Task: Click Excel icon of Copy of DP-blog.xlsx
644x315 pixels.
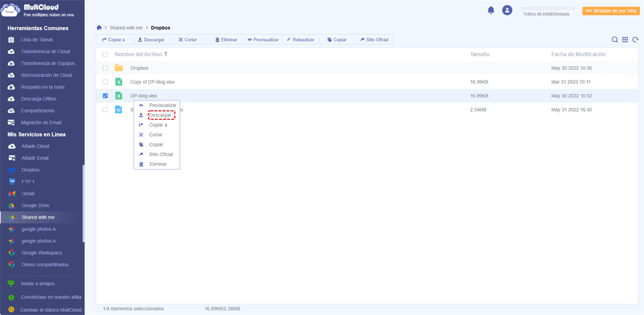Action: 119,82
